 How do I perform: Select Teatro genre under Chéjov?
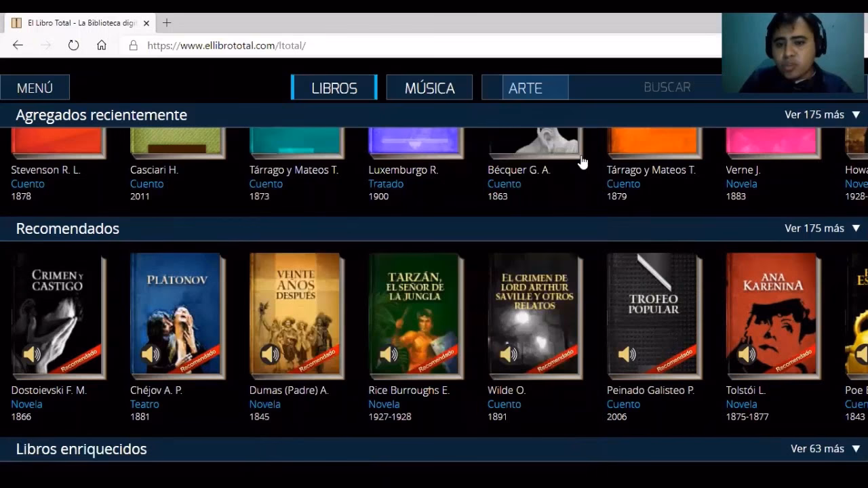click(144, 404)
